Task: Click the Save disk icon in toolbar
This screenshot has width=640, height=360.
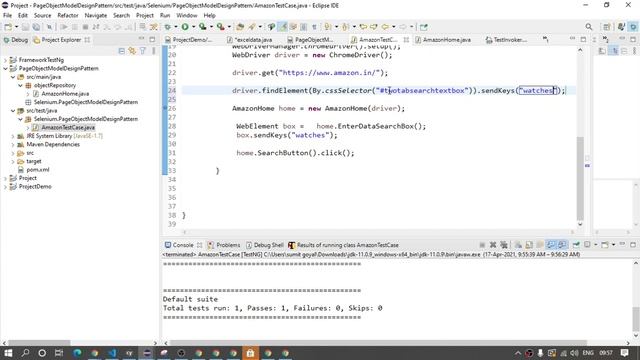Action: (x=25, y=27)
